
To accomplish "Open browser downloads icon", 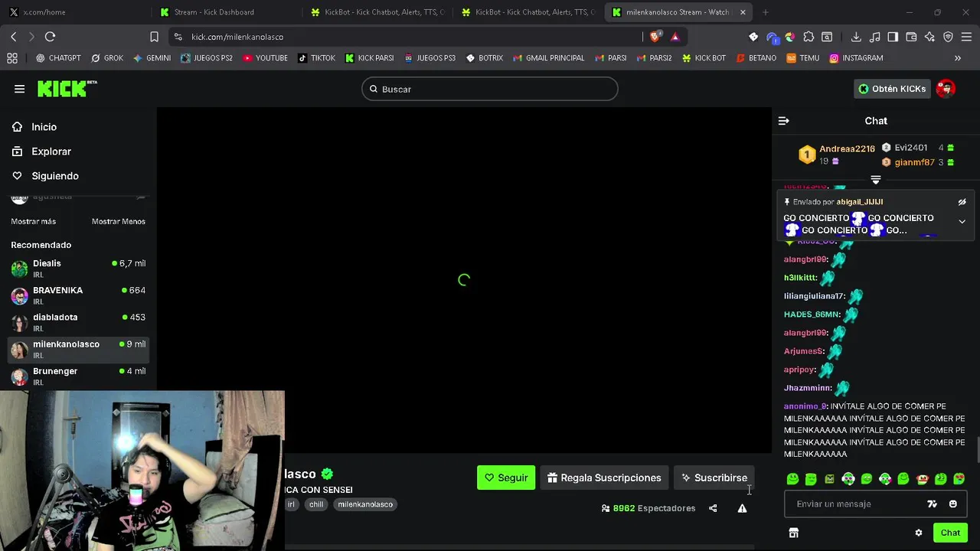I will pyautogui.click(x=856, y=37).
